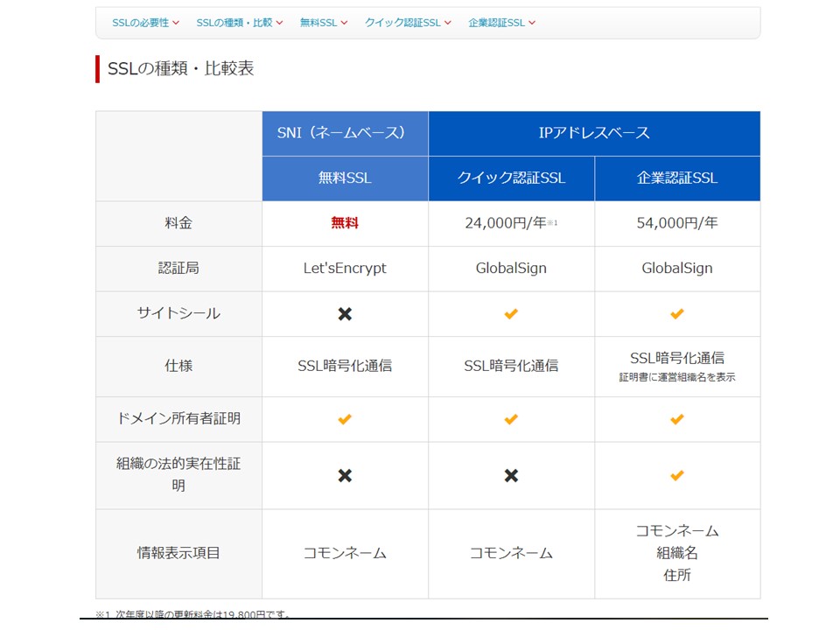This screenshot has height=630, width=840.
Task: Click GlobalSign in the 企業認証SSL column
Action: pyautogui.click(x=677, y=269)
